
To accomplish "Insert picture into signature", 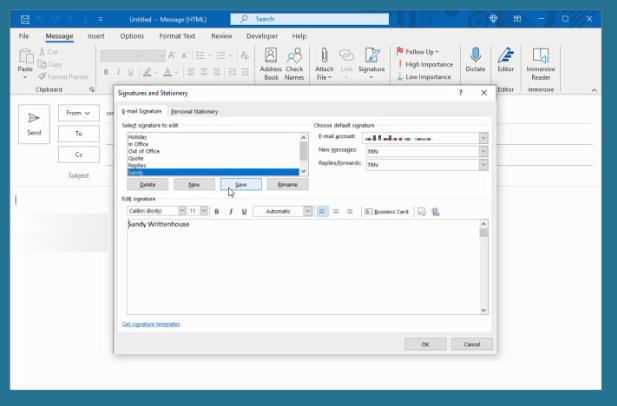I will coord(421,212).
